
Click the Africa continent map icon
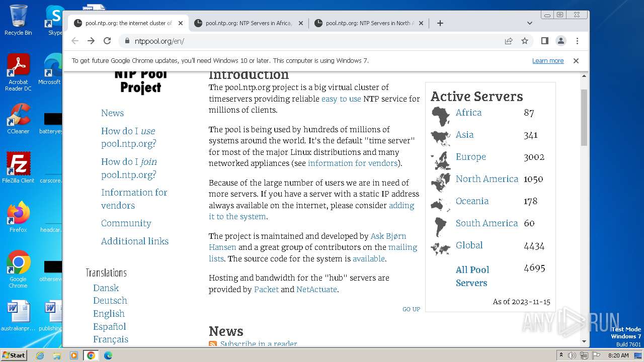pyautogui.click(x=441, y=116)
